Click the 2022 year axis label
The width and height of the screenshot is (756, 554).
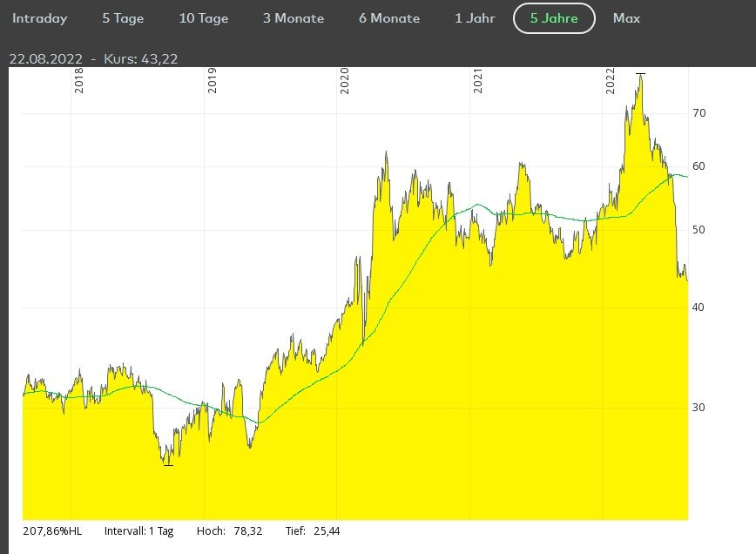(x=611, y=80)
